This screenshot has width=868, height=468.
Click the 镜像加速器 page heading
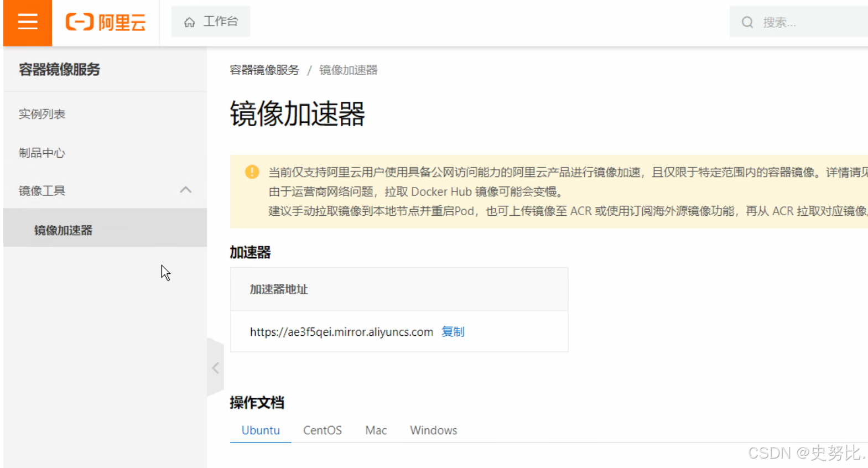(298, 114)
